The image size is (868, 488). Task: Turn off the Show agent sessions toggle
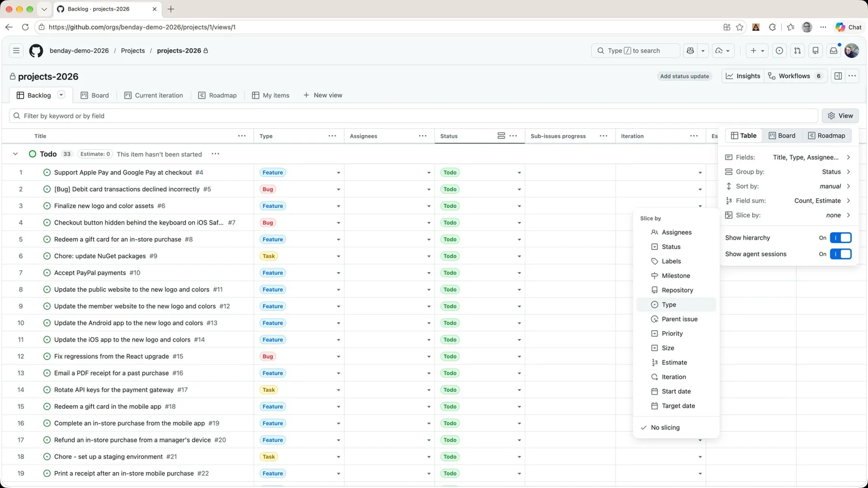point(840,254)
